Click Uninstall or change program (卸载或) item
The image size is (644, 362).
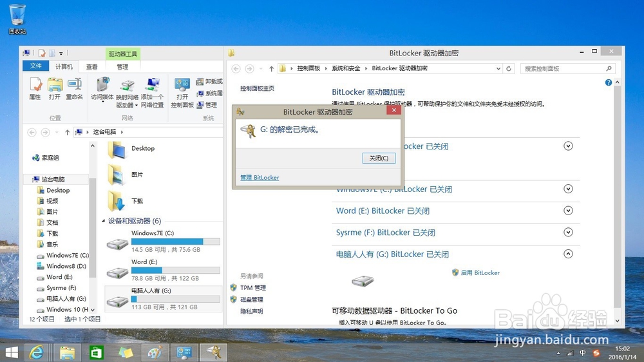tap(209, 81)
